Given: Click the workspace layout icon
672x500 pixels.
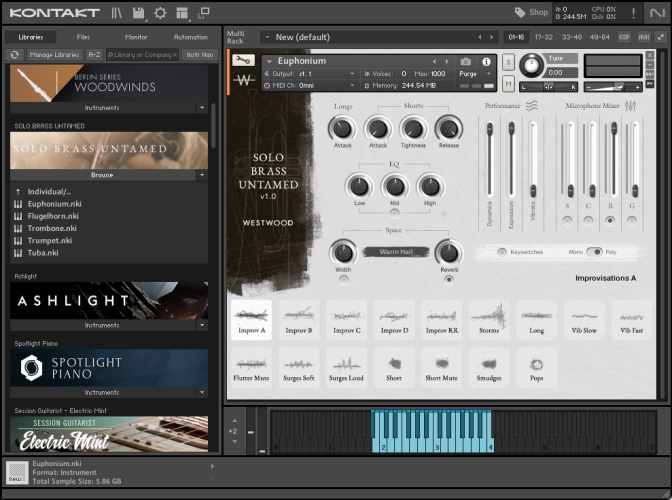Looking at the screenshot, I should click(181, 13).
